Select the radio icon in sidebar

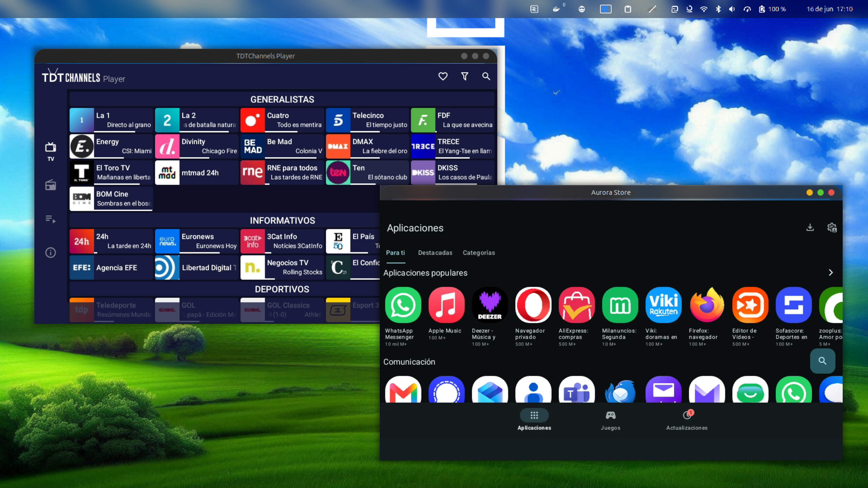tap(51, 185)
